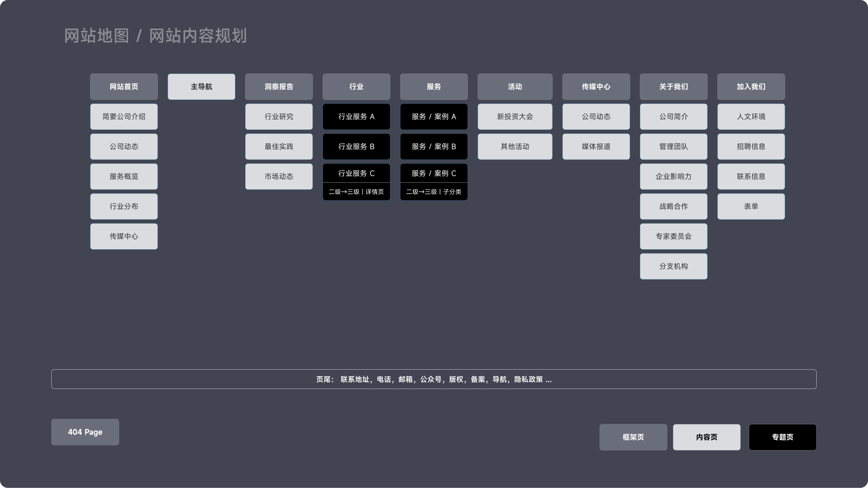Select 服务 / 案例 B card
The width and height of the screenshot is (868, 488).
(434, 147)
